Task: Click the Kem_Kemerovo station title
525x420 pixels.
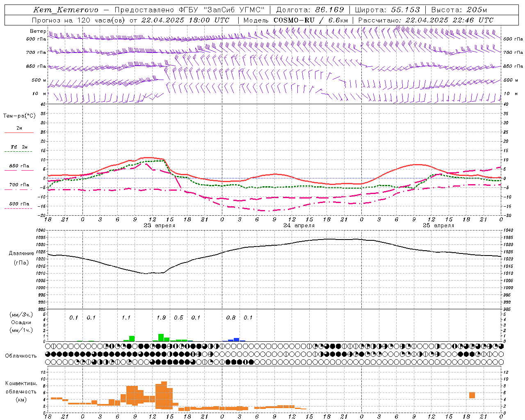Action: coord(65,10)
